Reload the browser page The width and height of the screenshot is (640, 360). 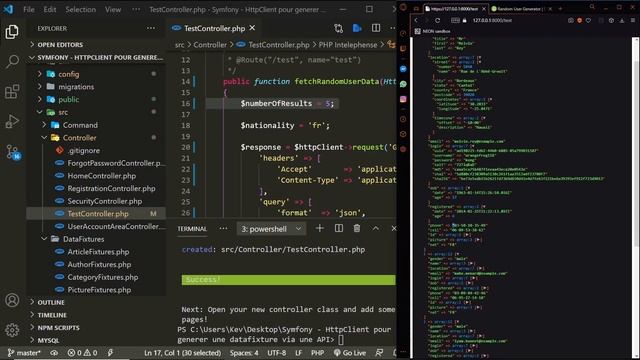coord(438,20)
